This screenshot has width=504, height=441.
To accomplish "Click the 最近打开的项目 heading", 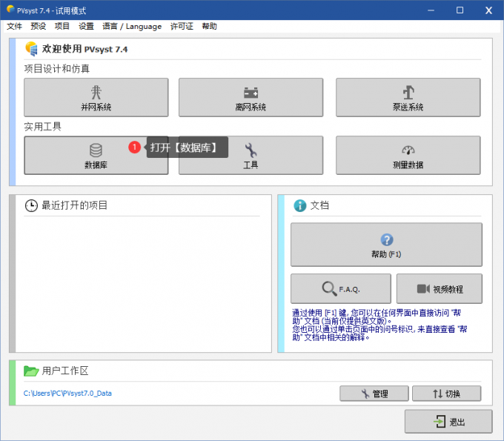I will [x=75, y=205].
